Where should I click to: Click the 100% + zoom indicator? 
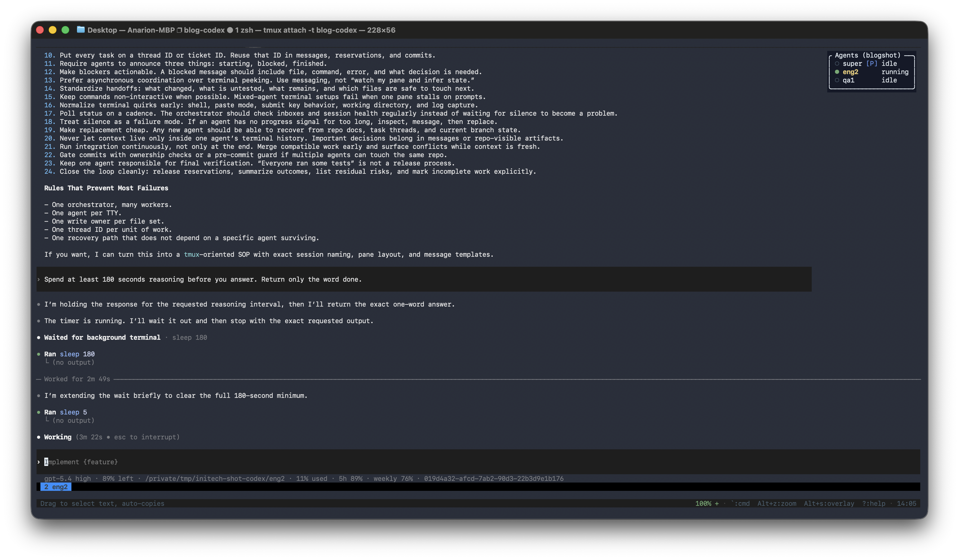[x=707, y=503]
